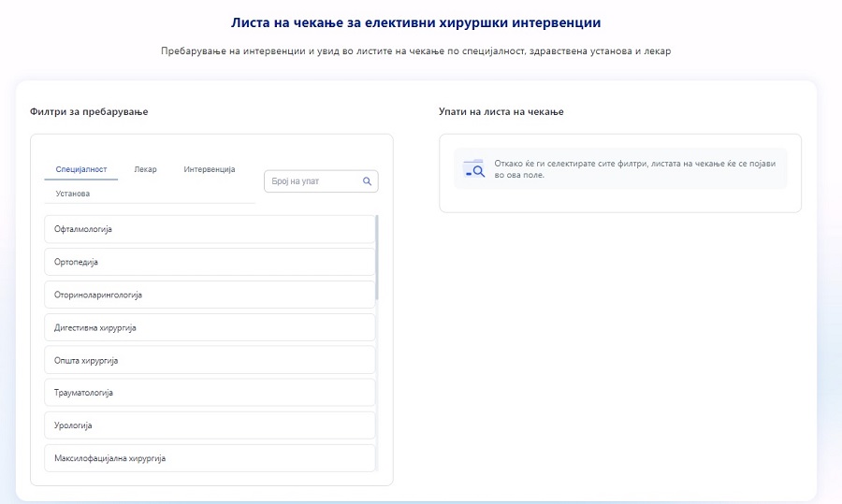Screen dimensions: 842x504
Task: Click the page title Листа на чекање
Action: 416,20
